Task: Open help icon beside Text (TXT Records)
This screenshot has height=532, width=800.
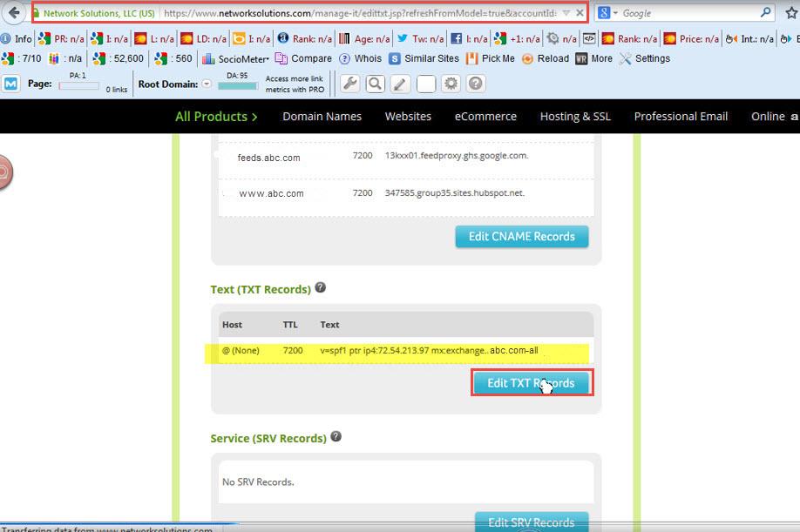Action: (x=320, y=287)
